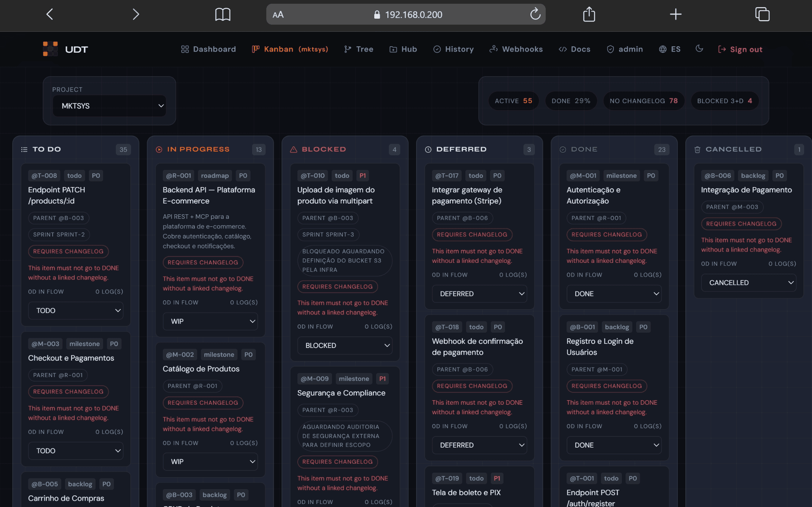Go to the Dashboard tab
This screenshot has height=507, width=812.
[x=208, y=49]
